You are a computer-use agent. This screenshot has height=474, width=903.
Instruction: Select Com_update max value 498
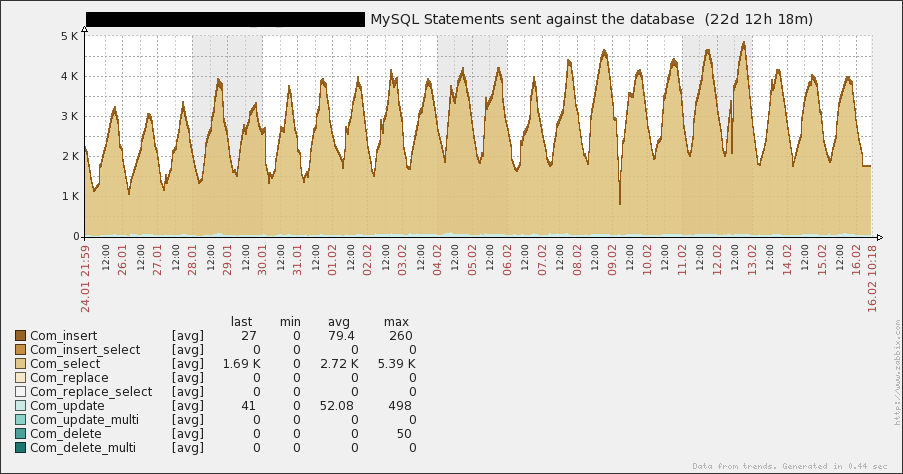click(400, 405)
